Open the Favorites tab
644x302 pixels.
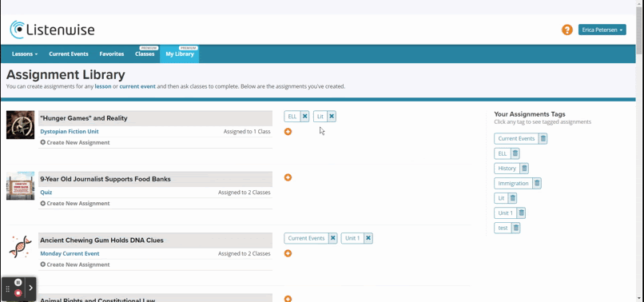pos(112,54)
